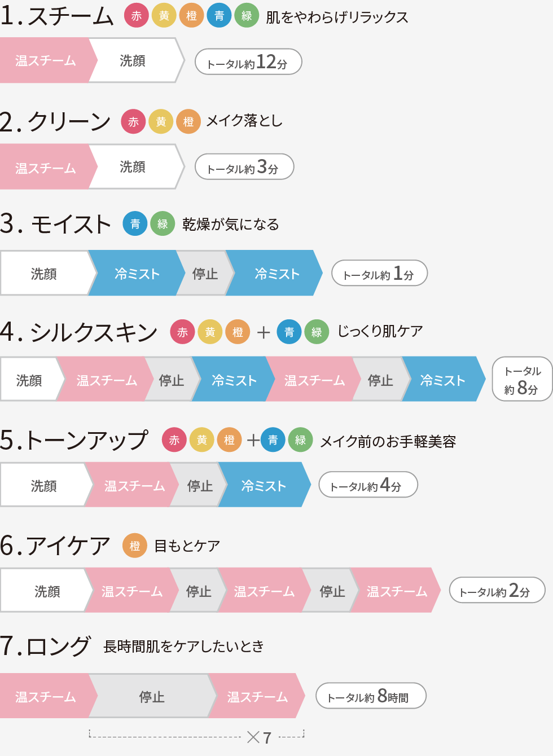Click the orange 橙 circle in the シルクスキン row
Image resolution: width=553 pixels, height=756 pixels.
(x=238, y=332)
